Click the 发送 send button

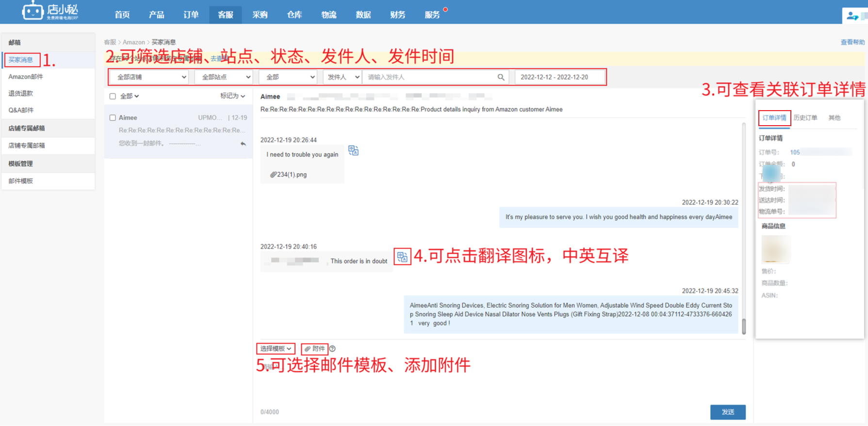(x=728, y=412)
